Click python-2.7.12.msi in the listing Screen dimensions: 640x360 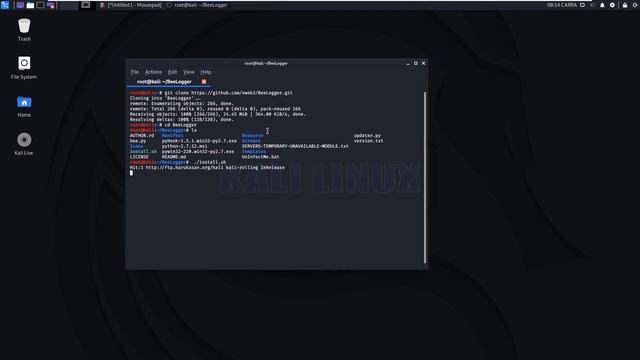[184, 146]
